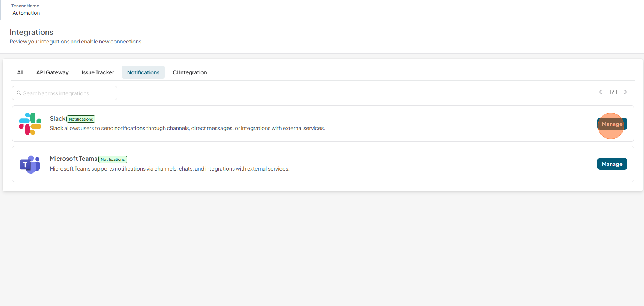Switch to the API Gateway tab

53,72
